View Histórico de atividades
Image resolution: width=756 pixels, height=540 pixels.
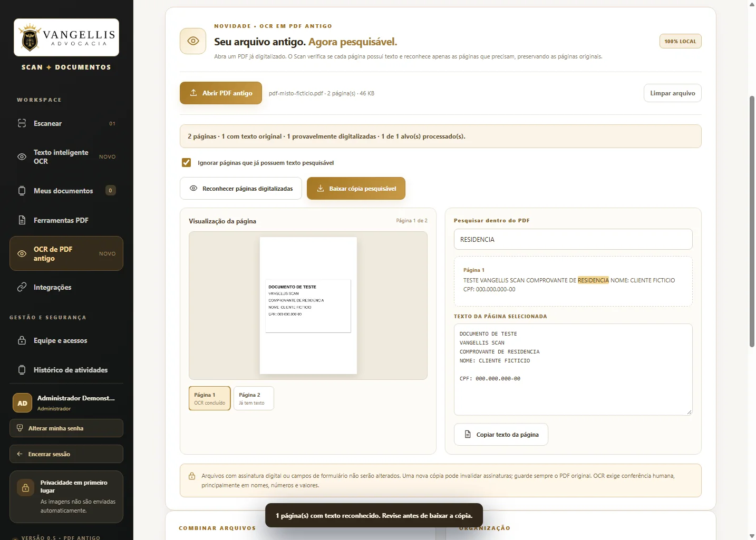pos(66,370)
